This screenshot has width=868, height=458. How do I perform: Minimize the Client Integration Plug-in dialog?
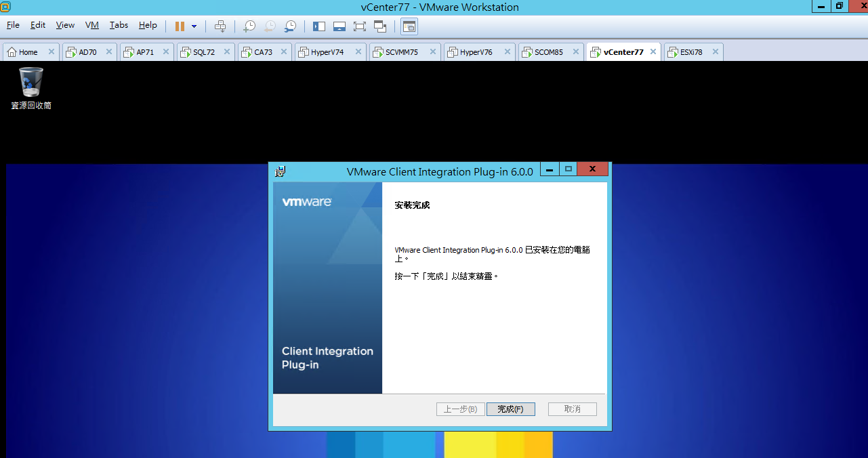[x=550, y=169]
